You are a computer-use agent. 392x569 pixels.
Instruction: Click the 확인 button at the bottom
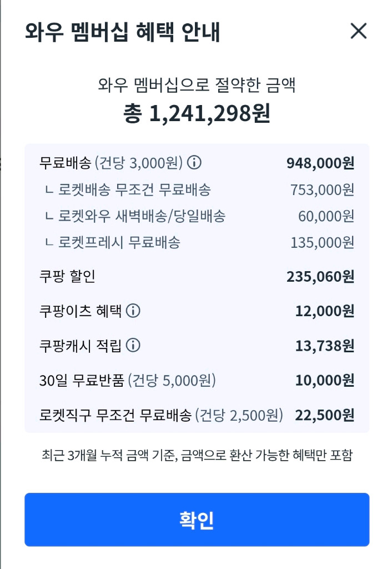(x=196, y=519)
